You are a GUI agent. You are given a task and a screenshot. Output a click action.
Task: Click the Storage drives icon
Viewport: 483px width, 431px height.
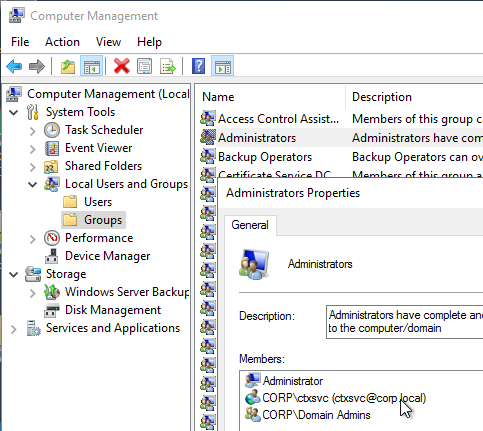[x=33, y=274]
